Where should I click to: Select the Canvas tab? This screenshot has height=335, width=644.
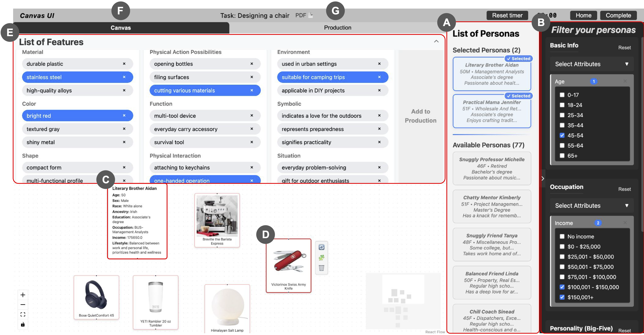pos(121,28)
